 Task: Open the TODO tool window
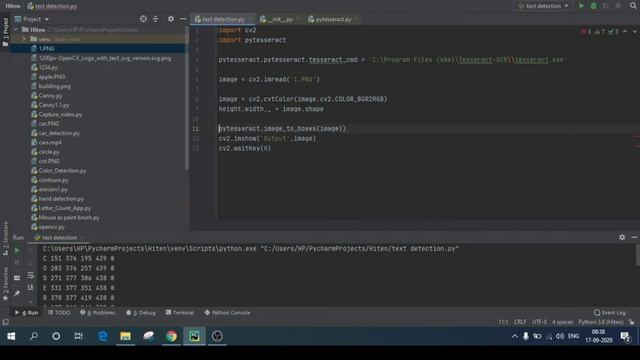point(59,313)
